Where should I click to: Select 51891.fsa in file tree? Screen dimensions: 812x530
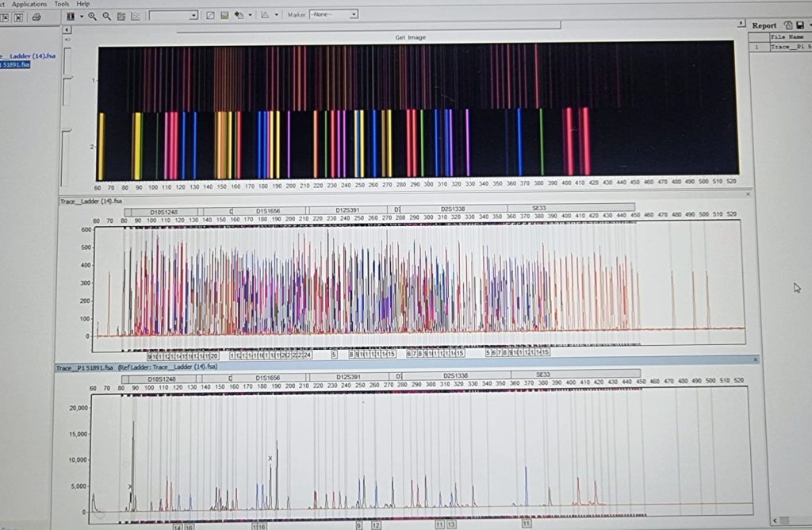point(15,65)
